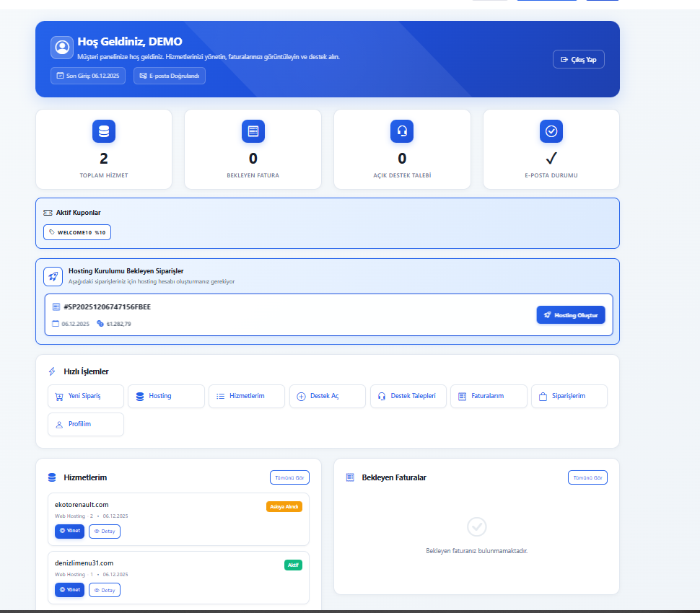
Task: Open Siparişlerim quick action
Action: (x=569, y=396)
